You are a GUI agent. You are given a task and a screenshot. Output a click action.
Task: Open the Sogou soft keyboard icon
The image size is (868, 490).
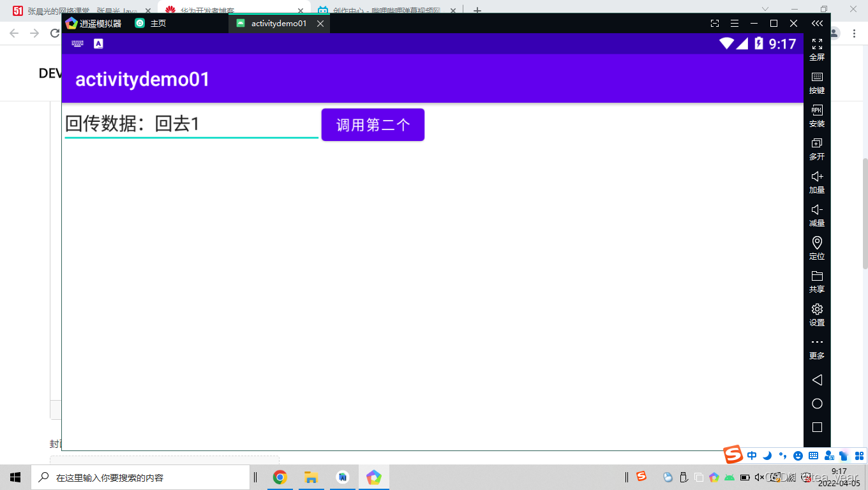click(x=813, y=456)
